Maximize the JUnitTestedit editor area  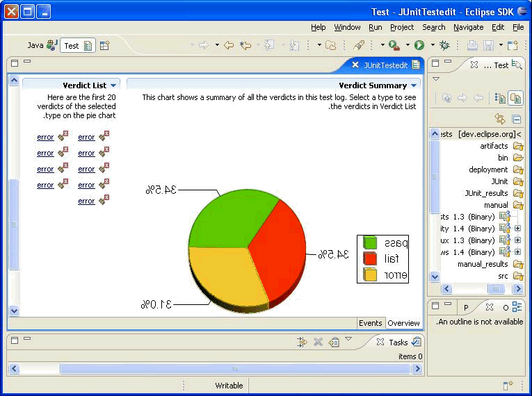[15, 63]
